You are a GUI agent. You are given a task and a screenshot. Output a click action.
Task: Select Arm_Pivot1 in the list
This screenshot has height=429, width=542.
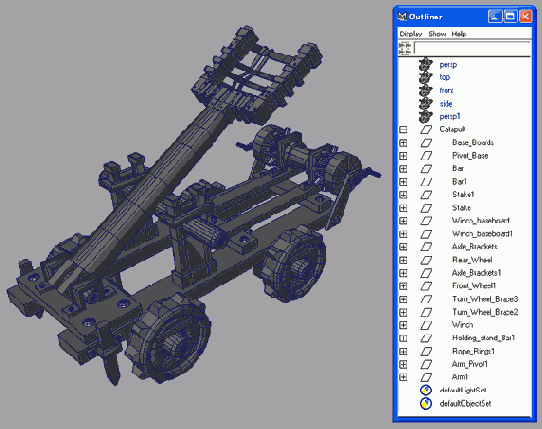(x=469, y=364)
